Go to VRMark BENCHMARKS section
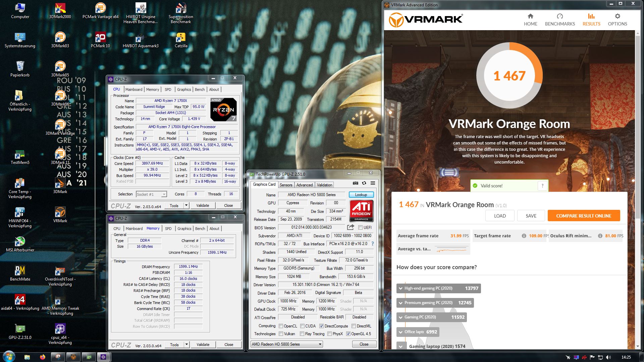644x362 pixels. click(x=560, y=20)
